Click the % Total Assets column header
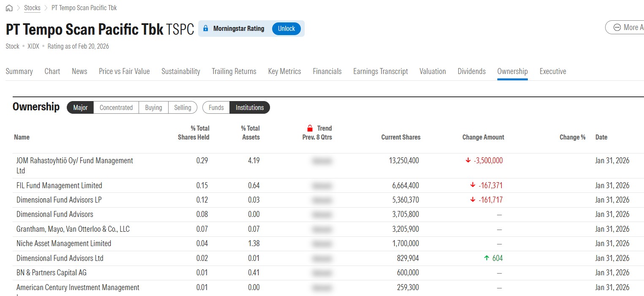This screenshot has width=644, height=296. point(251,133)
